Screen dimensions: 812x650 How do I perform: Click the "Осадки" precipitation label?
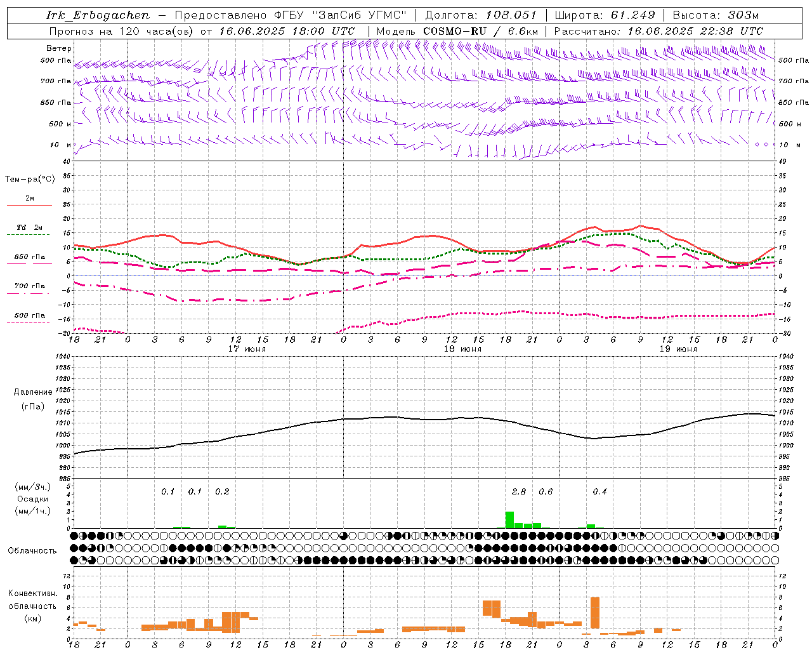pyautogui.click(x=33, y=500)
